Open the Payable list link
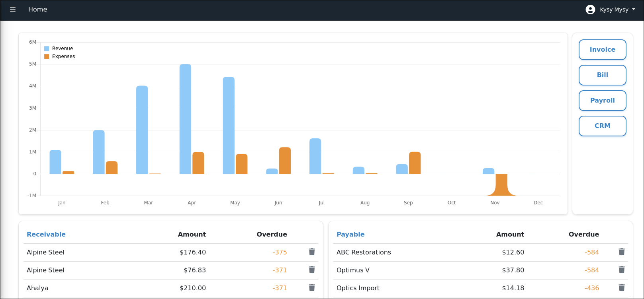 point(350,234)
